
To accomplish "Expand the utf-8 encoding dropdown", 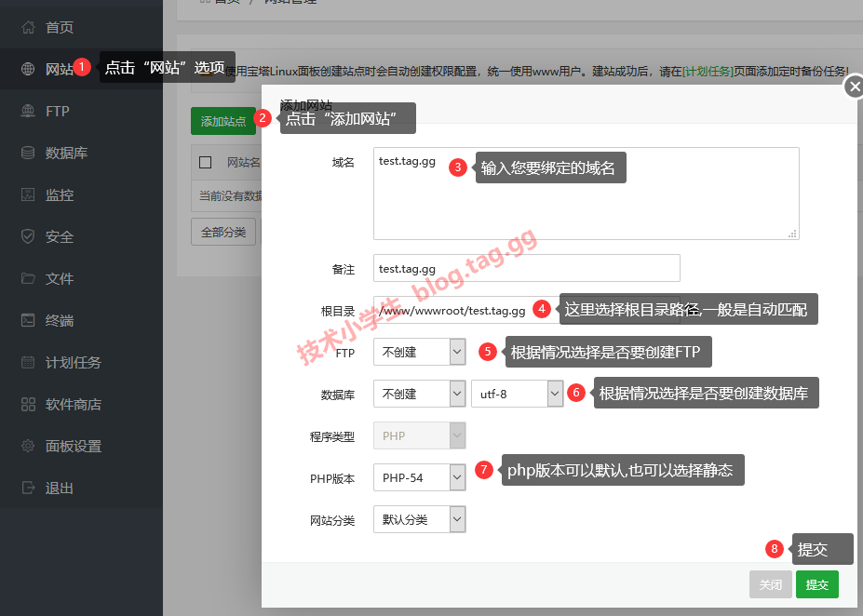I will point(517,394).
